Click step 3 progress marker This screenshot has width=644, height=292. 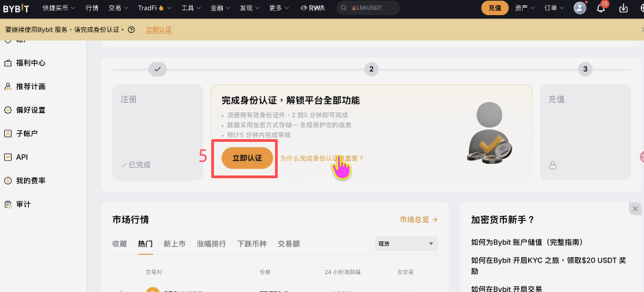(x=585, y=69)
